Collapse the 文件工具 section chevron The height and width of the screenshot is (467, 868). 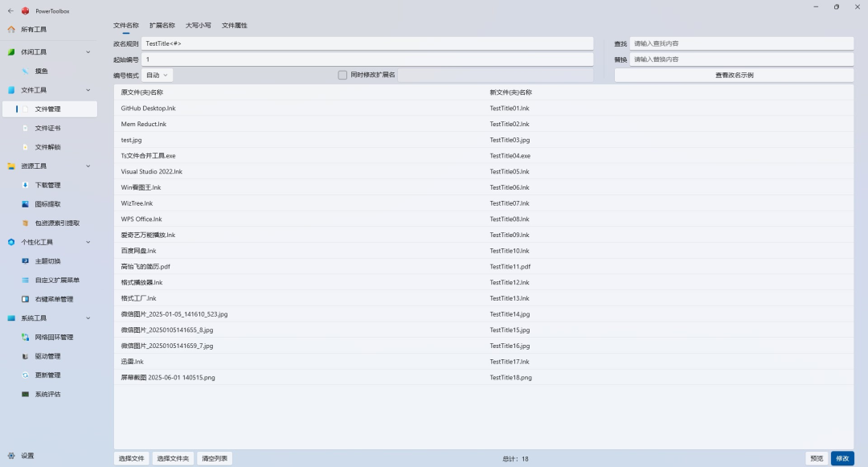tap(88, 90)
